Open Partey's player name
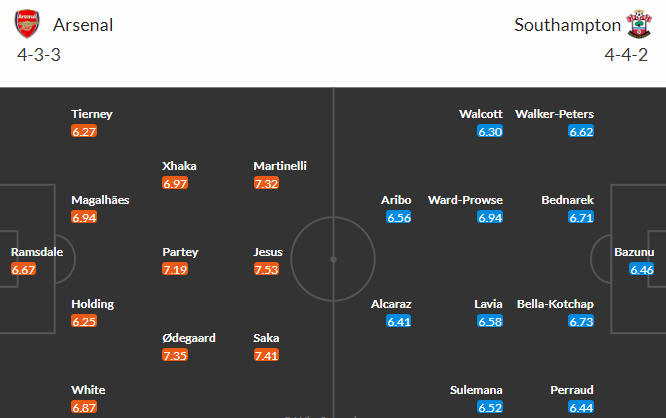Viewport: 666px width, 418px height. [x=180, y=252]
